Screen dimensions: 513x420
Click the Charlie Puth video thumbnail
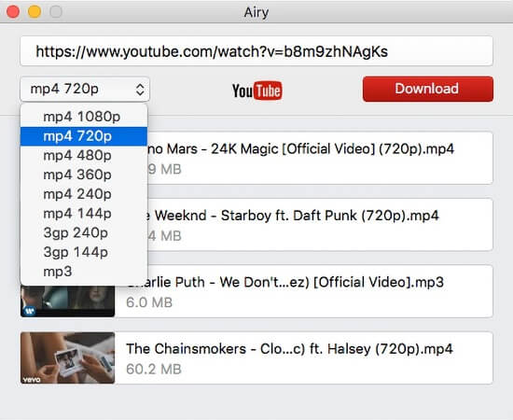coord(68,301)
